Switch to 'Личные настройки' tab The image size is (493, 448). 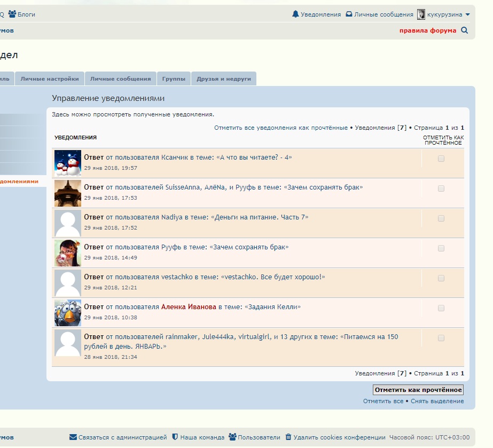(x=50, y=78)
